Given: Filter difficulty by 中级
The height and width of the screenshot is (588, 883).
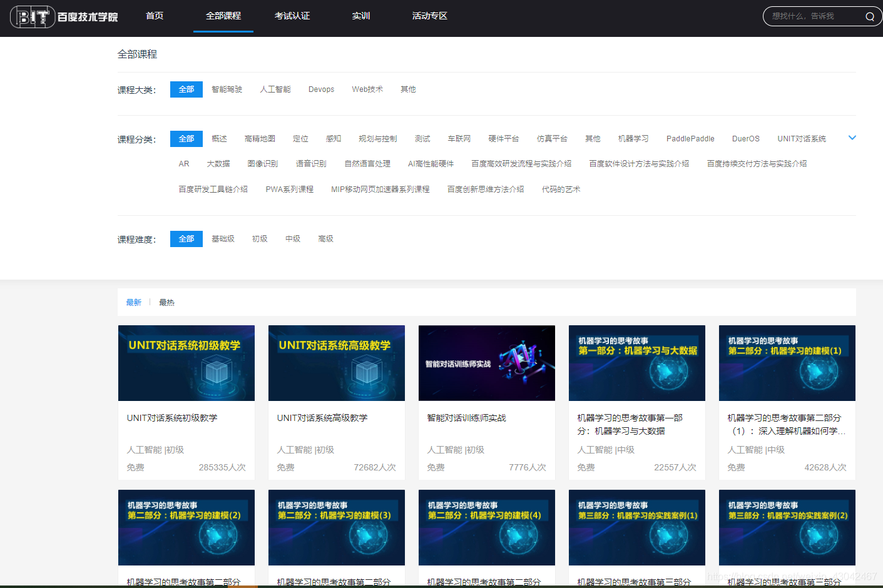Looking at the screenshot, I should pyautogui.click(x=293, y=239).
